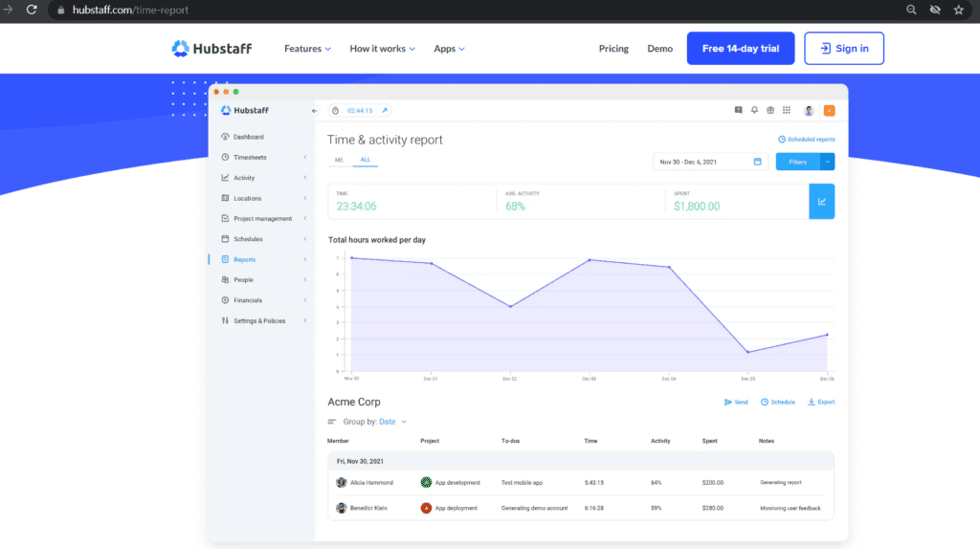Click the group-by lines icon

coord(332,422)
